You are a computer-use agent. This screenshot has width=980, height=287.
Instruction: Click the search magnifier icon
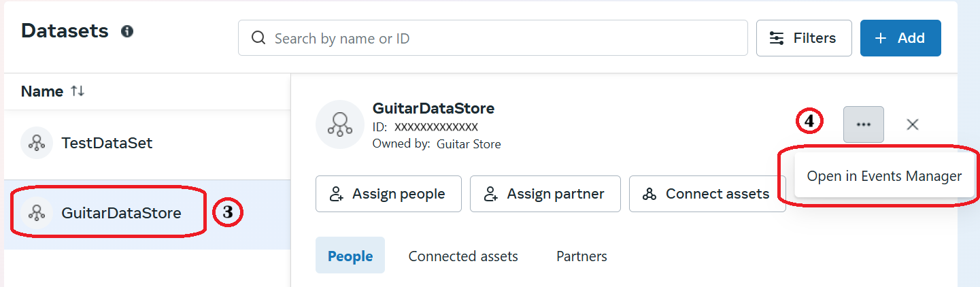[x=258, y=38]
